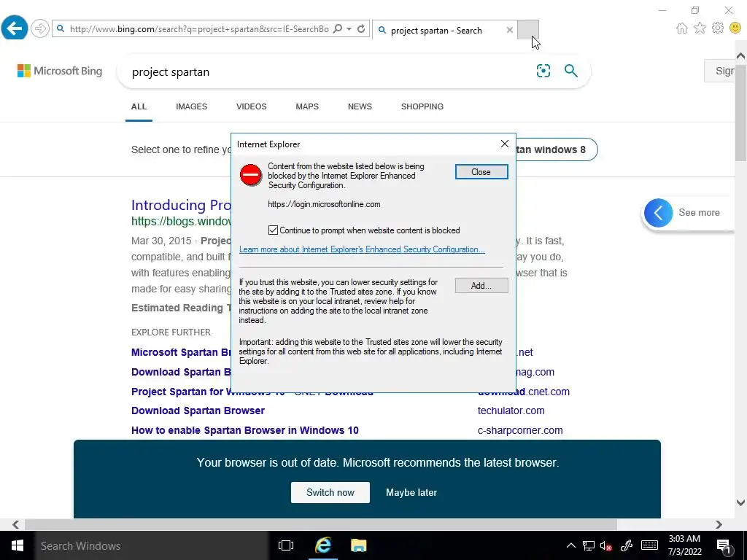Click the address bar search magnifier icon
The image size is (747, 560).
pos(337,29)
